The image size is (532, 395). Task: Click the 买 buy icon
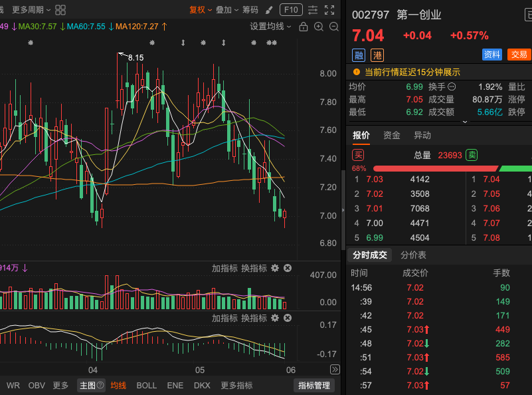point(358,155)
